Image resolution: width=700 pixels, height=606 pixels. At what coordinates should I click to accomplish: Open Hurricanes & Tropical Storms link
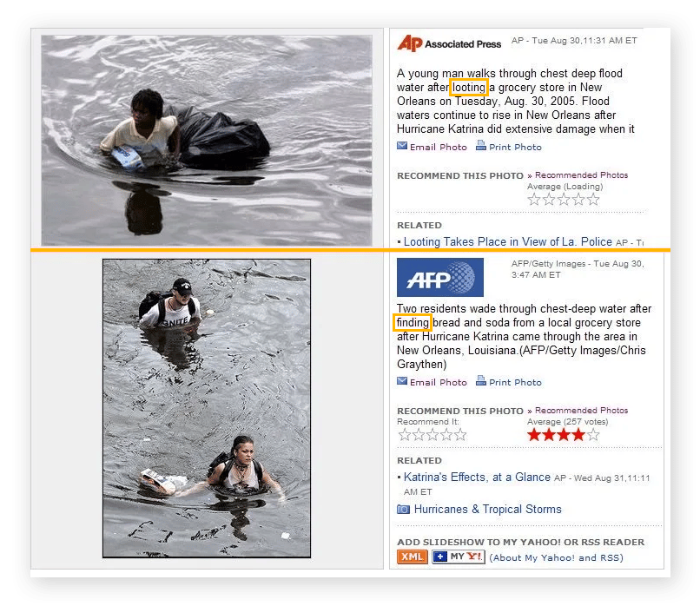(x=487, y=509)
